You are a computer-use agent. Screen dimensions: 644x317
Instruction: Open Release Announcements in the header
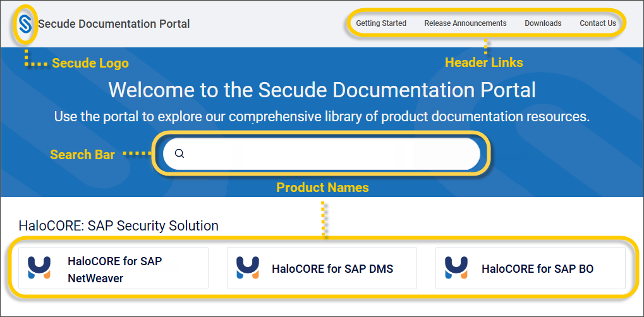(x=465, y=23)
